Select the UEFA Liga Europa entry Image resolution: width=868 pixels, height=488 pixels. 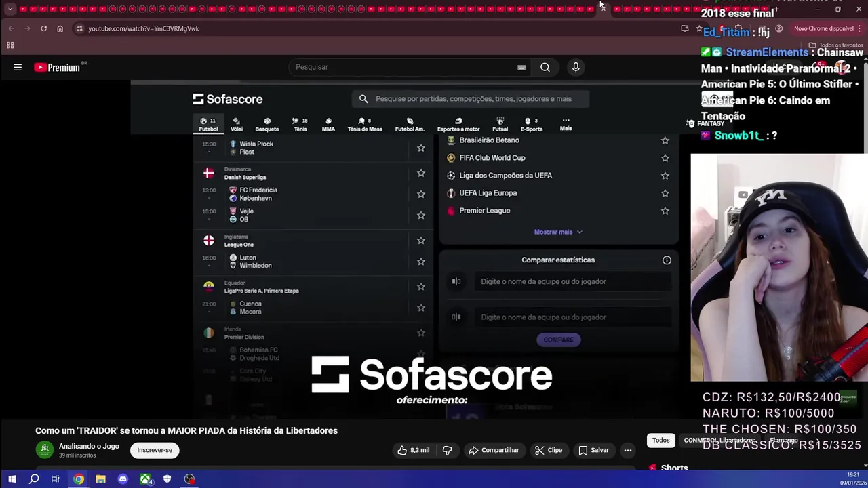[488, 193]
